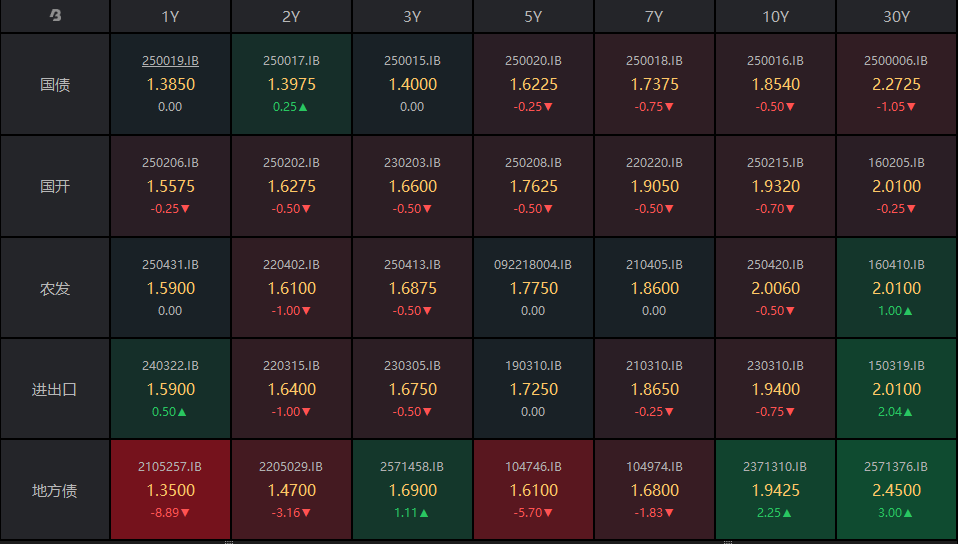Open the 160410.IB bond code
This screenshot has width=958, height=544.
[896, 265]
